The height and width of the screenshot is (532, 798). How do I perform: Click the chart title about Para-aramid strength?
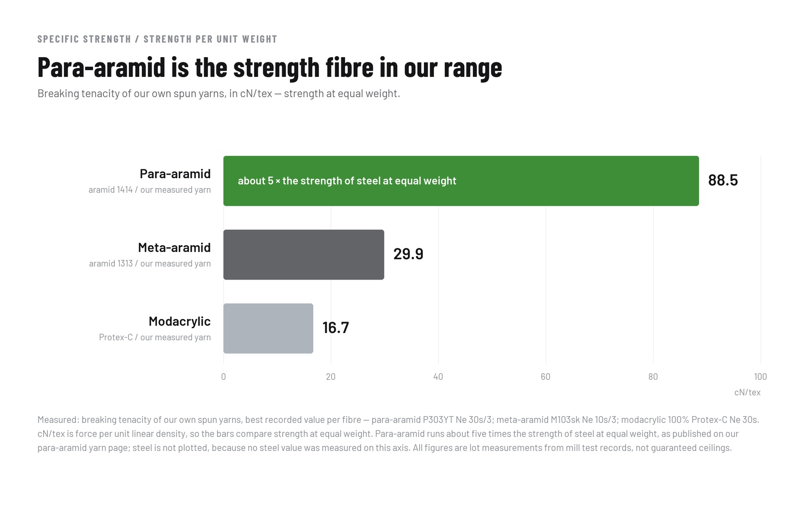point(270,68)
